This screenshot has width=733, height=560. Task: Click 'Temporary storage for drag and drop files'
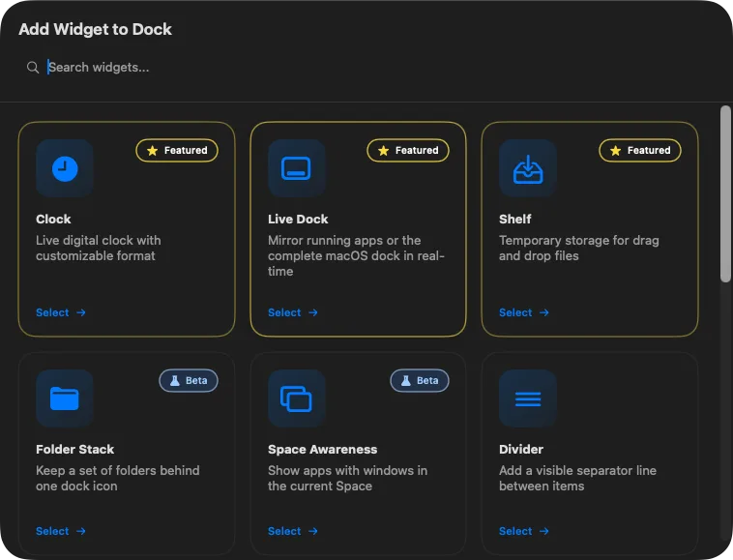[x=578, y=248]
